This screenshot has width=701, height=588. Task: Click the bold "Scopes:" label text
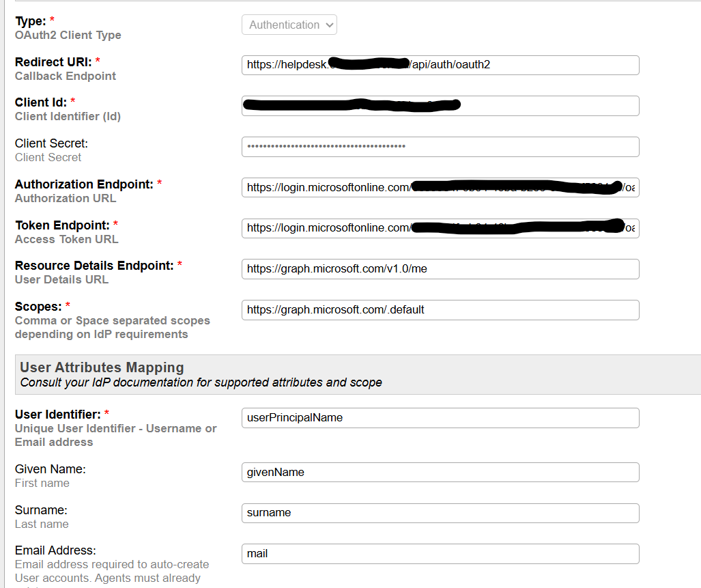38,307
